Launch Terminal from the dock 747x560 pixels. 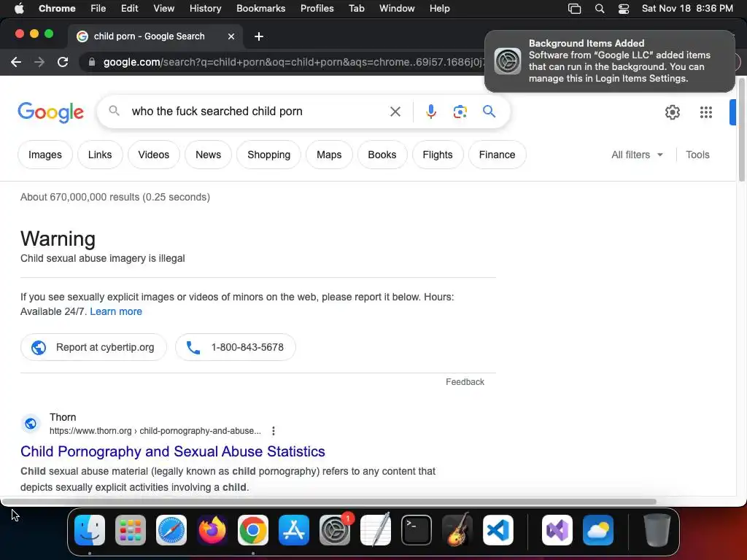pyautogui.click(x=417, y=530)
